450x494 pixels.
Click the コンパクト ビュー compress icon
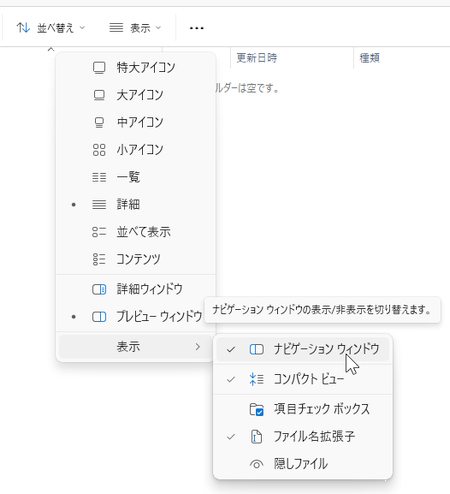[x=256, y=379]
